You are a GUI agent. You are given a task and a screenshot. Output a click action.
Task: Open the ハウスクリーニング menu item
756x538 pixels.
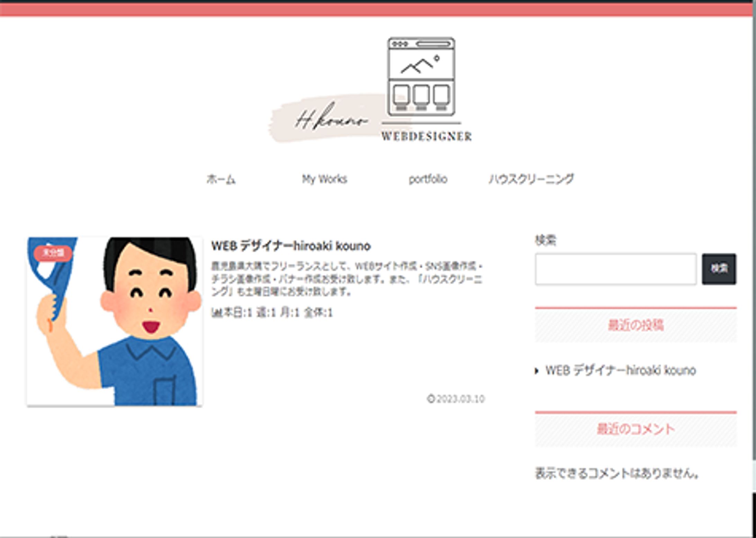tap(531, 179)
